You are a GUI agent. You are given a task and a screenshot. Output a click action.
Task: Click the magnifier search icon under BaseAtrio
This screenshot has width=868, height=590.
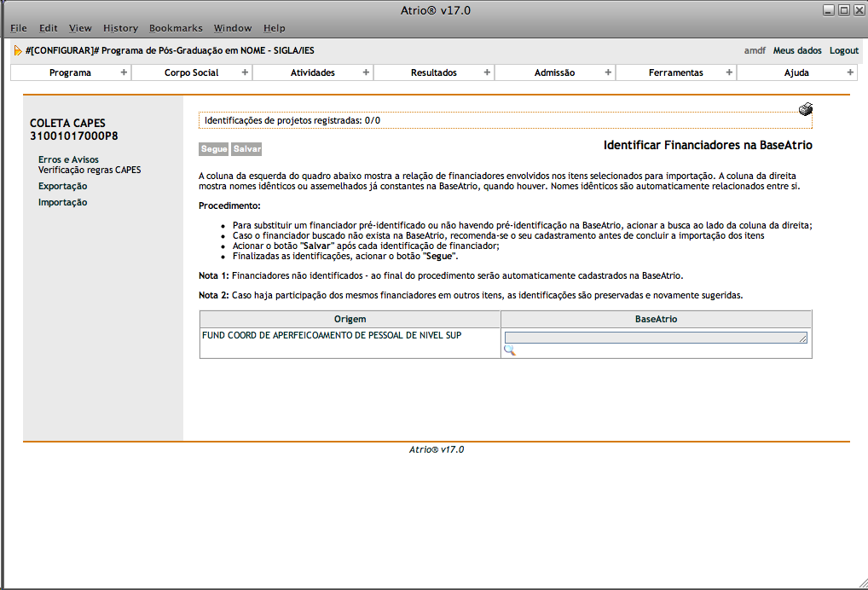pos(510,350)
